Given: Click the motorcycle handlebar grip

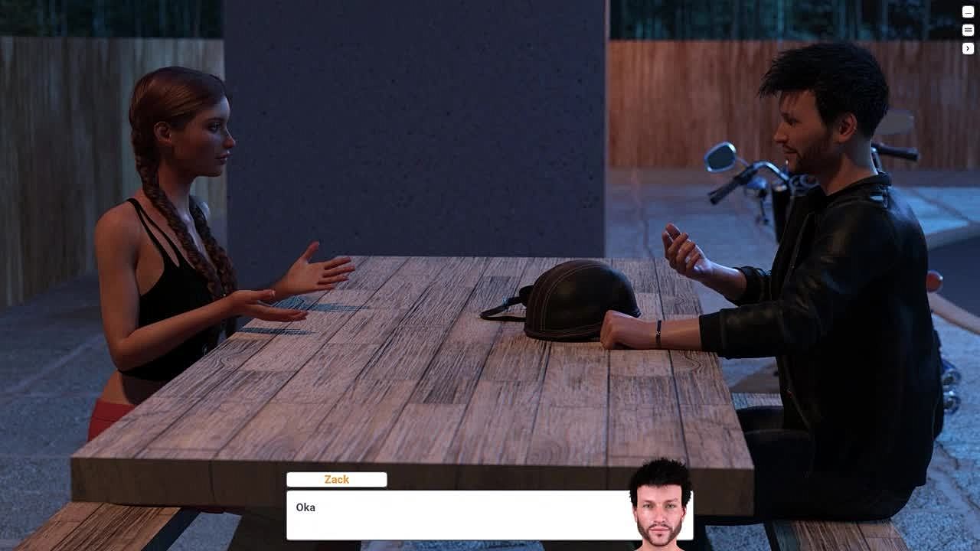Looking at the screenshot, I should click(x=724, y=191).
